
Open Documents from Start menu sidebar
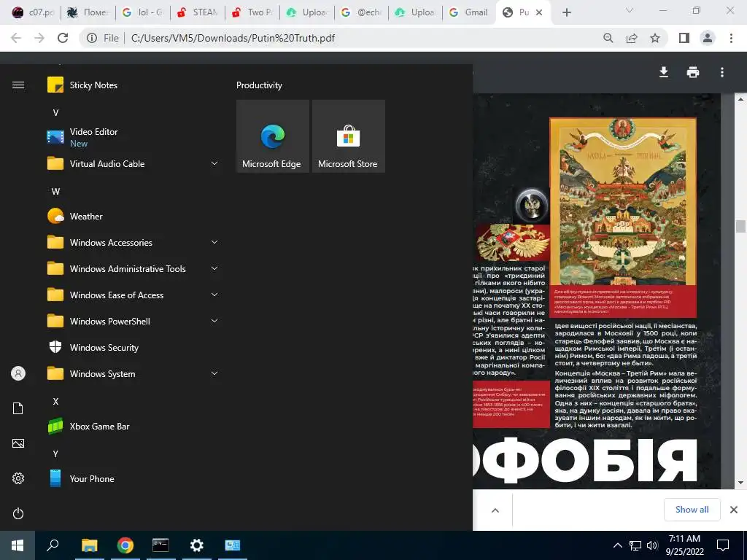pos(18,408)
